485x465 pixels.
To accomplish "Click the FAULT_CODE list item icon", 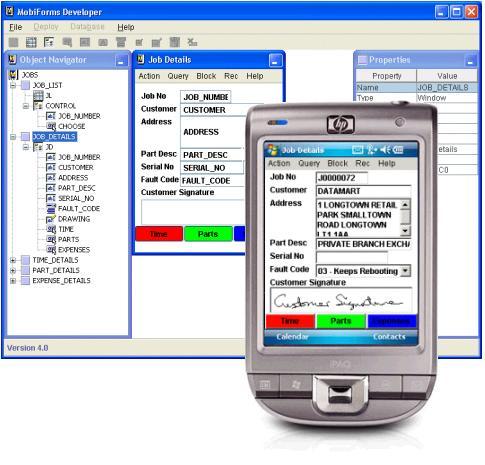I will coord(51,209).
